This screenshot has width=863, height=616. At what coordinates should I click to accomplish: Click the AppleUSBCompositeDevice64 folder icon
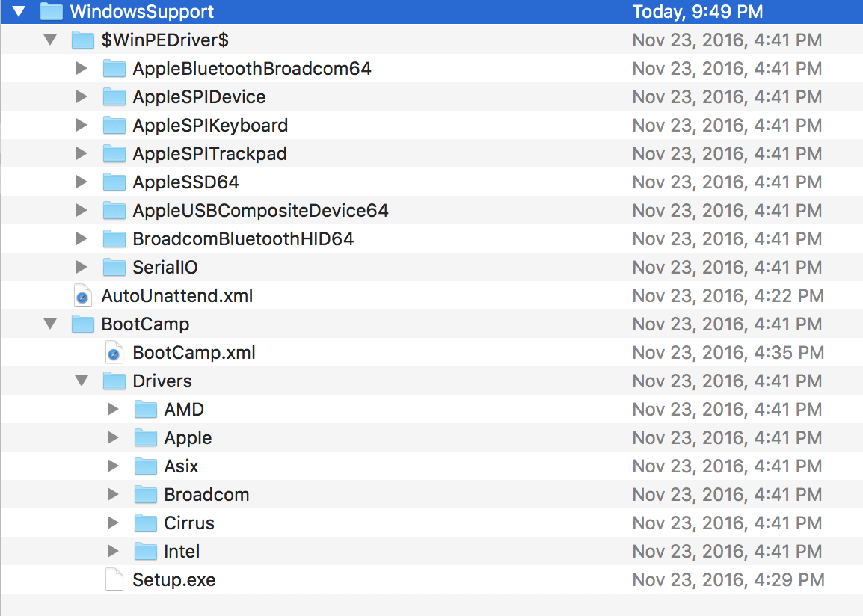click(114, 210)
